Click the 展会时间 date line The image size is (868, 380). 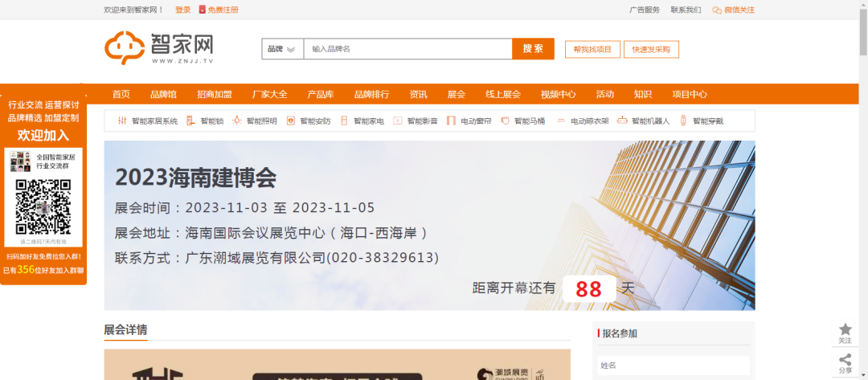point(244,208)
